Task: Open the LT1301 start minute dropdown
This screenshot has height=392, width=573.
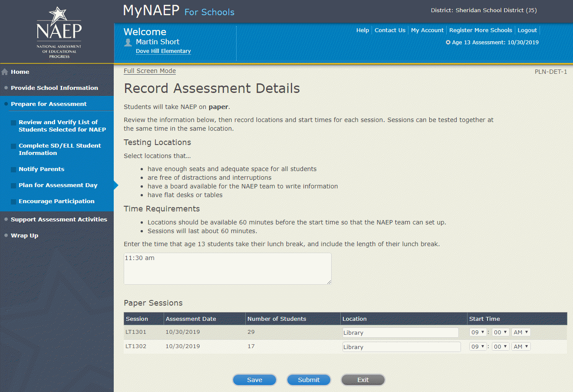Action: click(500, 333)
